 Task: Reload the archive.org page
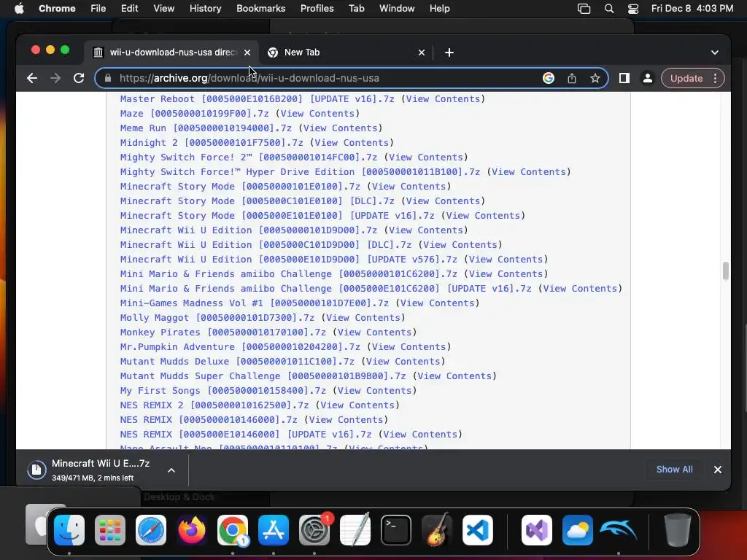coord(79,78)
